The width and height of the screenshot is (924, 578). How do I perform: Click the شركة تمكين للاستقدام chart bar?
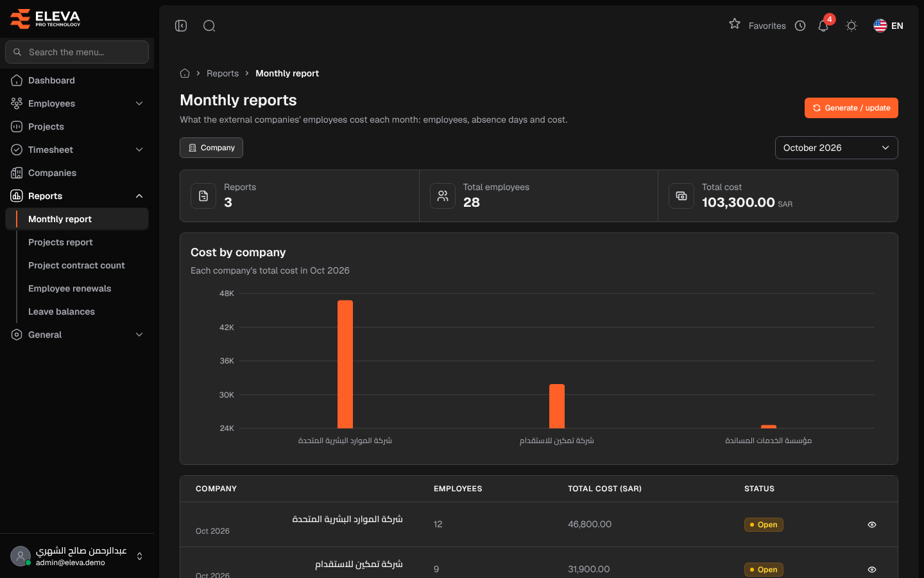point(557,406)
